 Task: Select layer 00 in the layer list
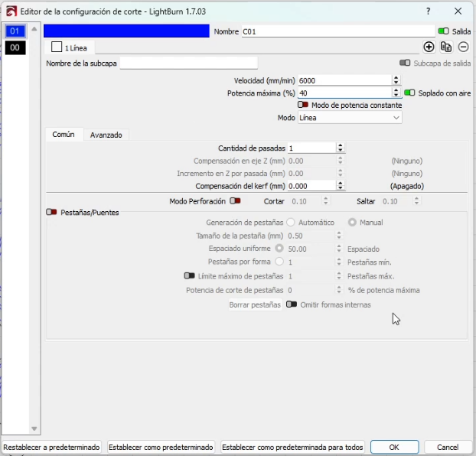coord(15,48)
